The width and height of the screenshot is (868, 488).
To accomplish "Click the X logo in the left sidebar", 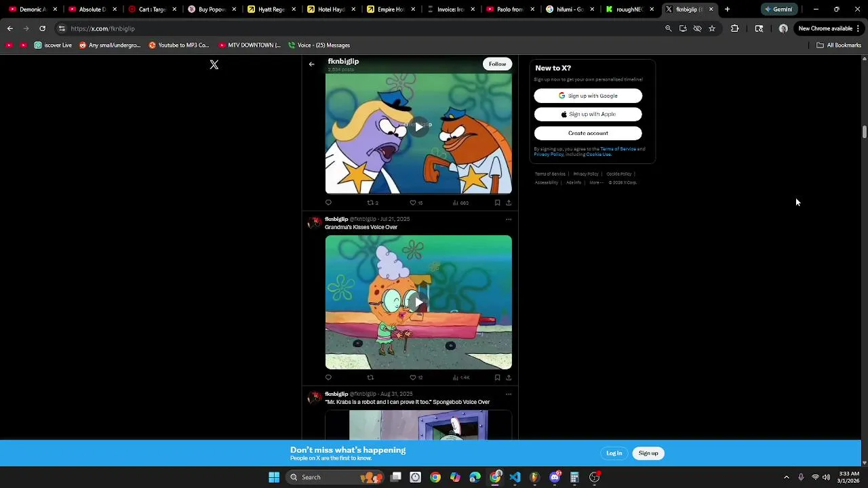I will (x=214, y=64).
